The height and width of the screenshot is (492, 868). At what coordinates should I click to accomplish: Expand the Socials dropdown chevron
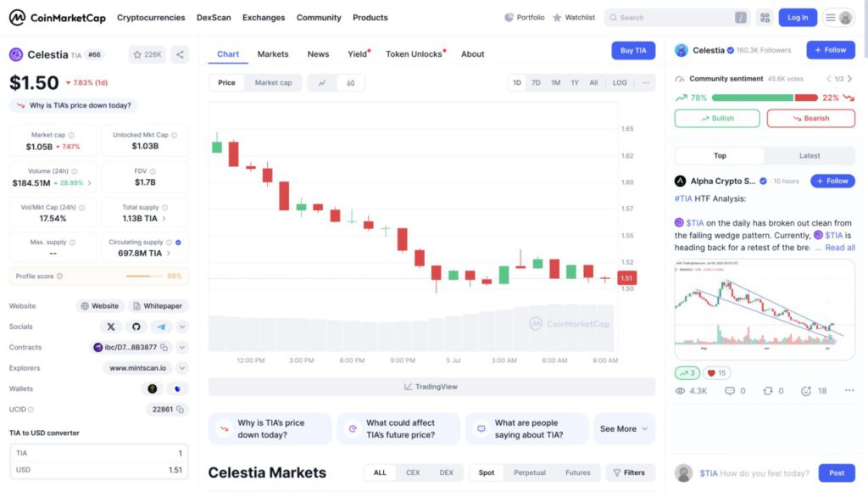tap(182, 327)
